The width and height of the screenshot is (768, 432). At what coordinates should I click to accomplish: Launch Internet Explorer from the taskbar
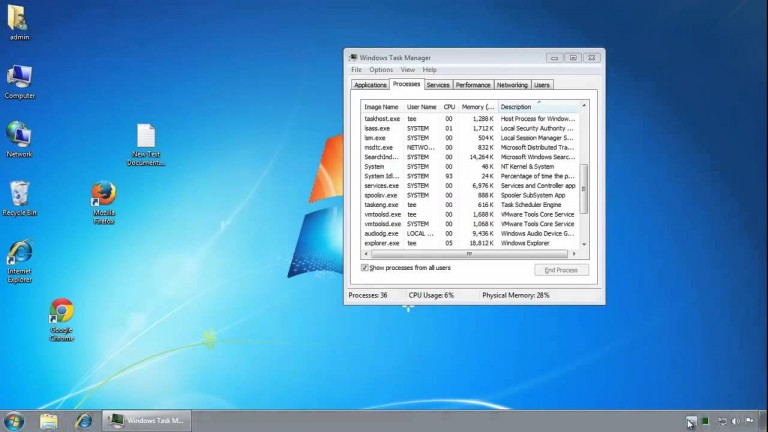coord(83,421)
